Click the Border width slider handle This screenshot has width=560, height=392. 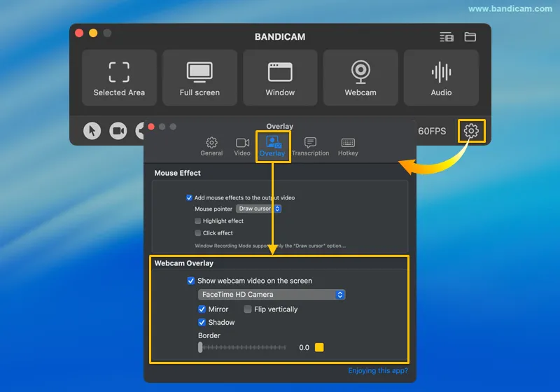pyautogui.click(x=200, y=347)
